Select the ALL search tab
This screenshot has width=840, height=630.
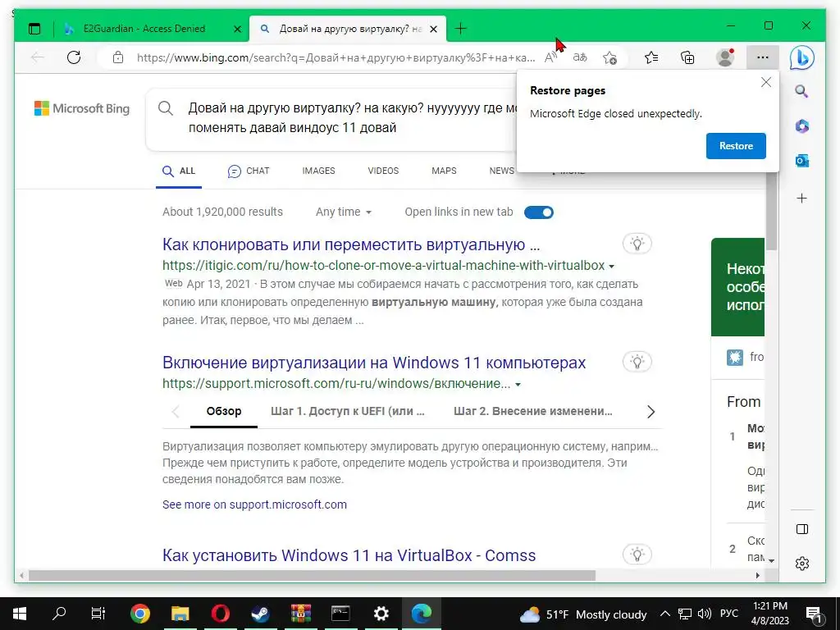pyautogui.click(x=179, y=171)
